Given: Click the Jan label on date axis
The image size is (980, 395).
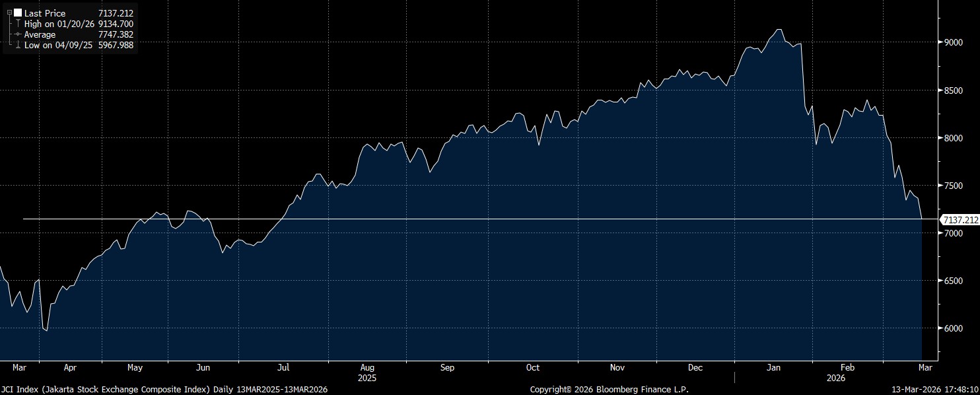Looking at the screenshot, I should pos(773,368).
